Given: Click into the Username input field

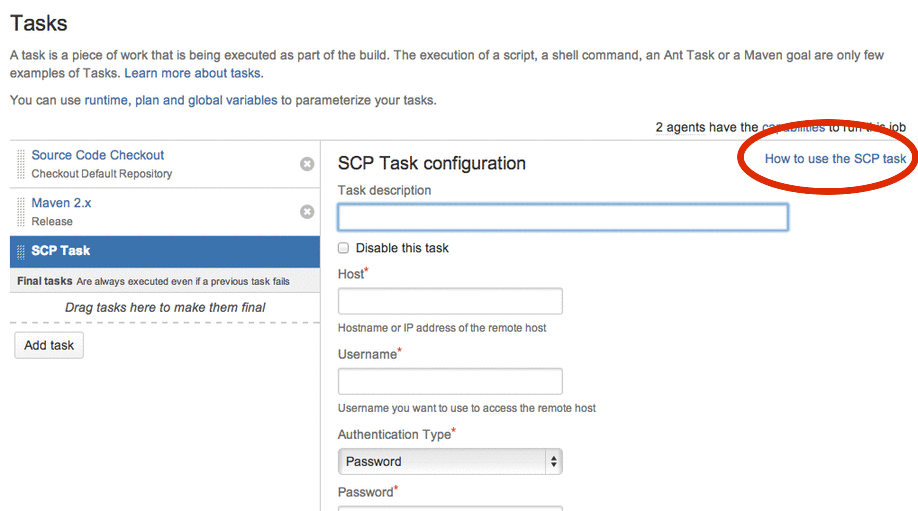Looking at the screenshot, I should pyautogui.click(x=450, y=381).
